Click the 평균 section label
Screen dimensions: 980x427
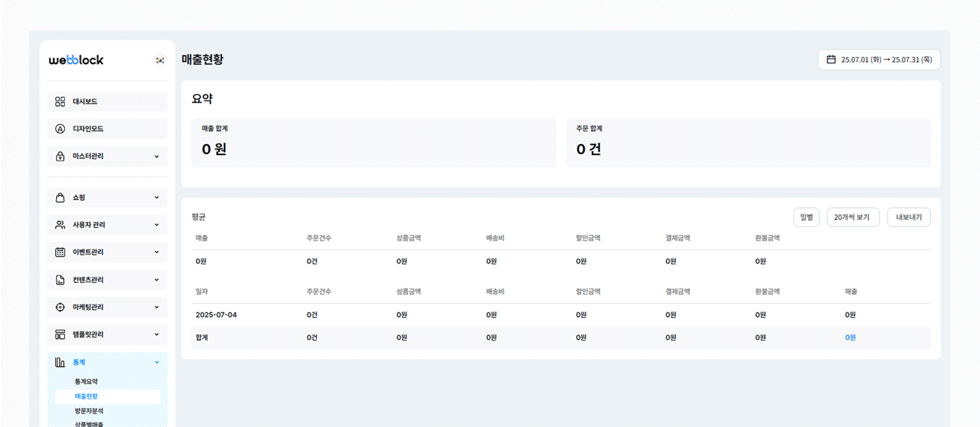(x=198, y=217)
